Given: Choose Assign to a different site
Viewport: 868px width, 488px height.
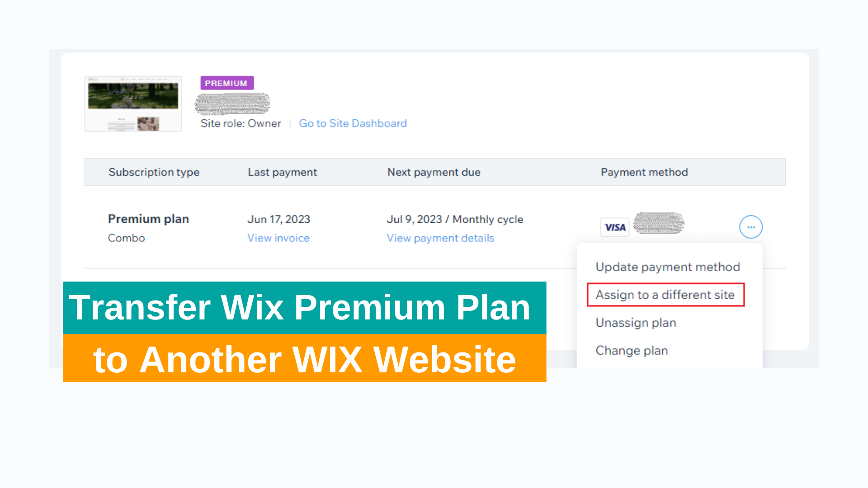Looking at the screenshot, I should pyautogui.click(x=665, y=295).
